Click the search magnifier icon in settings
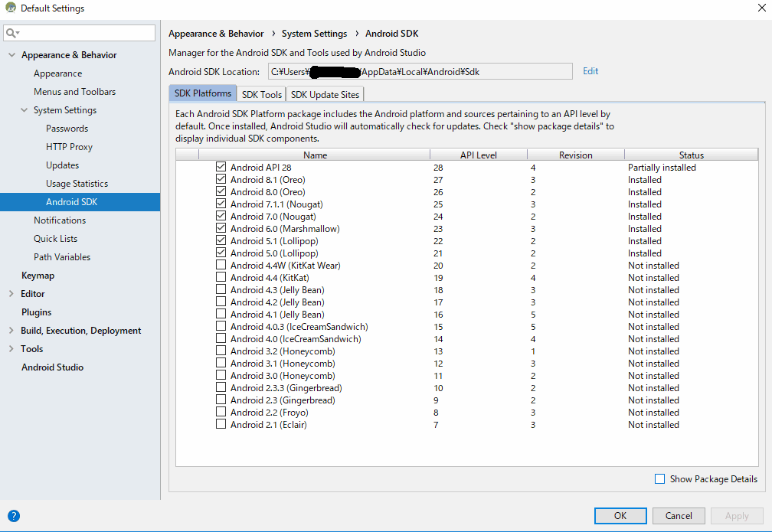This screenshot has height=532, width=772. pyautogui.click(x=11, y=33)
